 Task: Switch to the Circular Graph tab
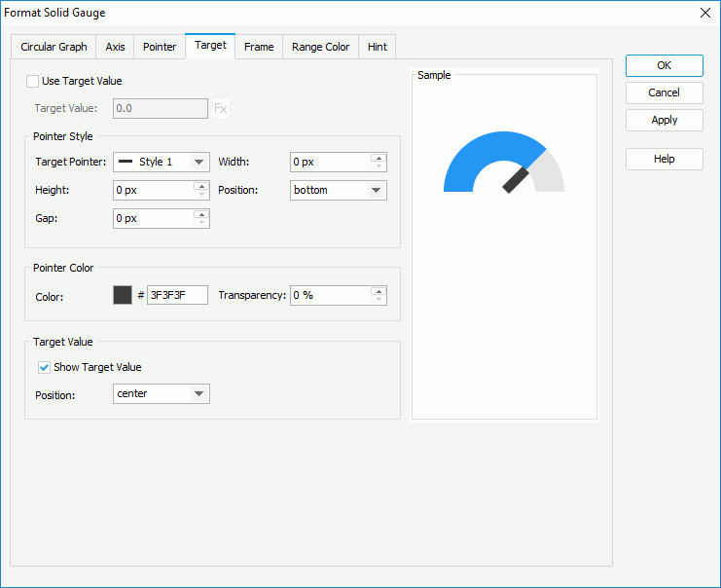click(54, 47)
